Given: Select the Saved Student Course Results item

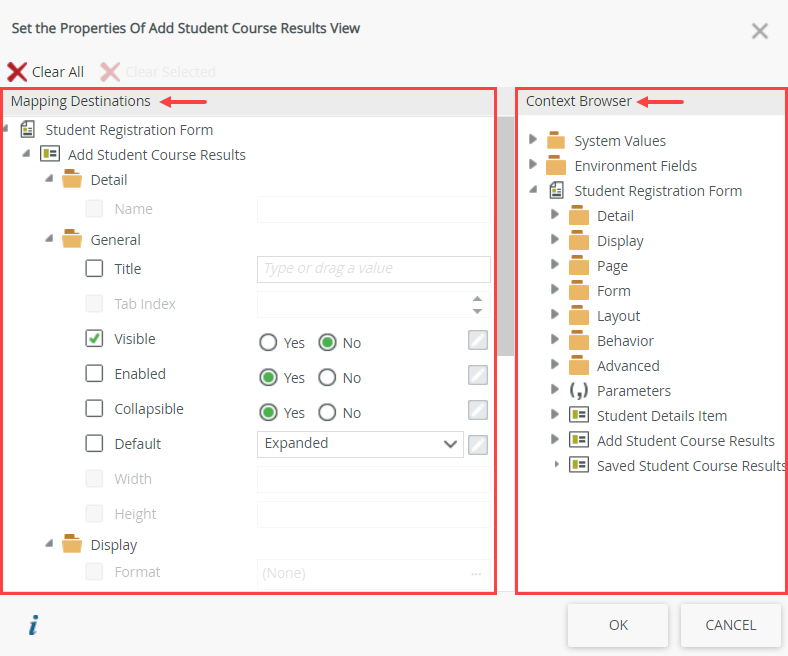Looking at the screenshot, I should click(x=690, y=466).
